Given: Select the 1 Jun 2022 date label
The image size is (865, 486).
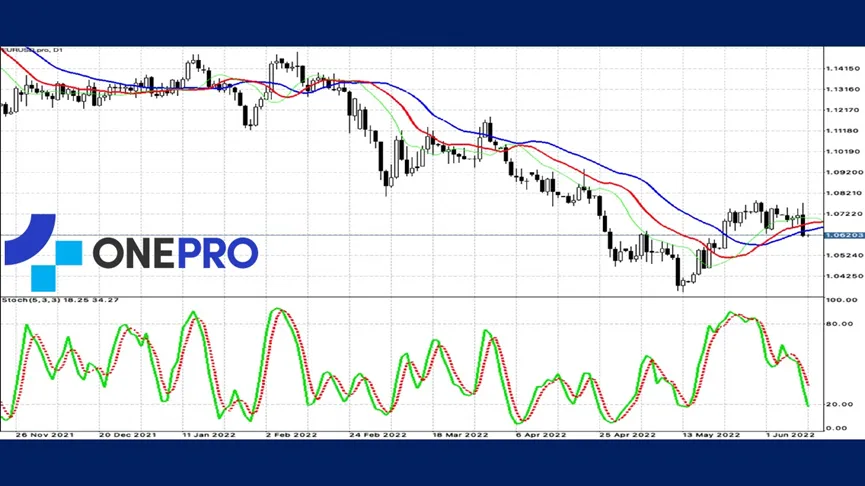Looking at the screenshot, I should [791, 435].
